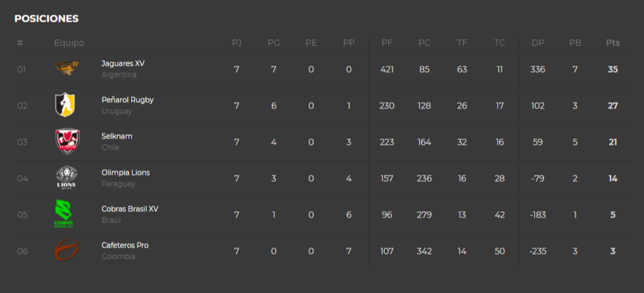The width and height of the screenshot is (644, 293).
Task: Select the Olimpia Lions logo
Action: 66,178
